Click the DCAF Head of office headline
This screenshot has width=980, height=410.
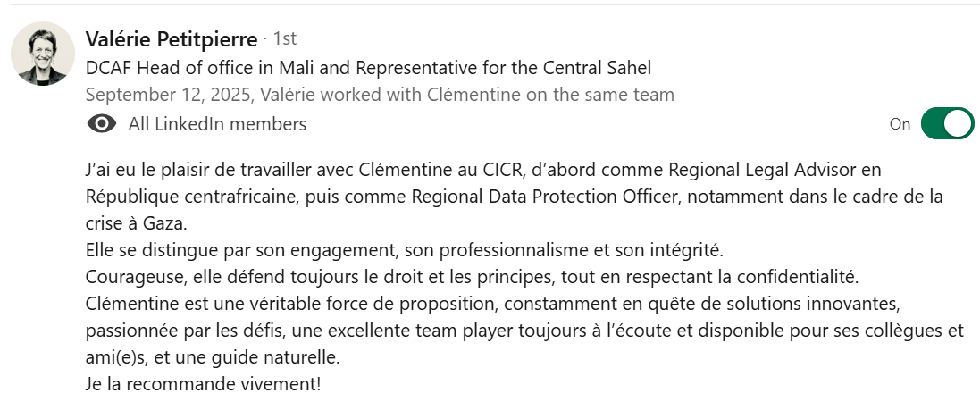[368, 67]
